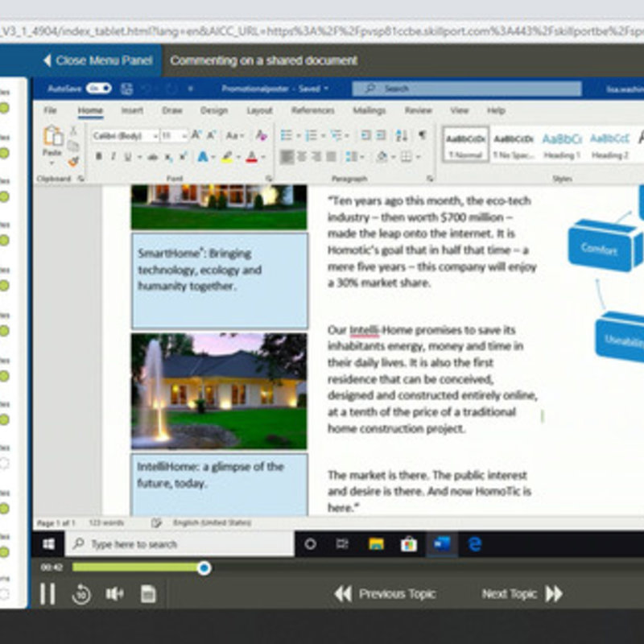Viewport: 644px width, 644px height.
Task: Rewind the video 10 seconds
Action: (81, 594)
